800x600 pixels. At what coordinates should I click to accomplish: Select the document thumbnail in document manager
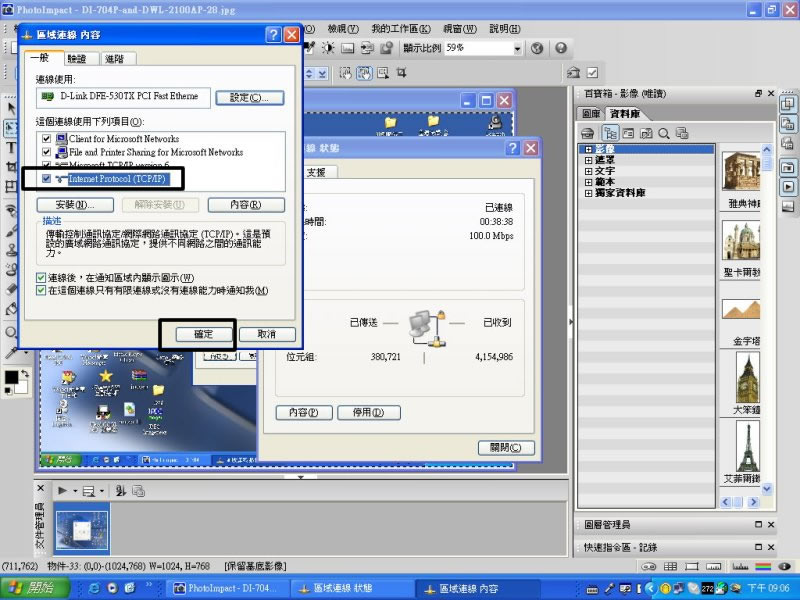tap(82, 529)
